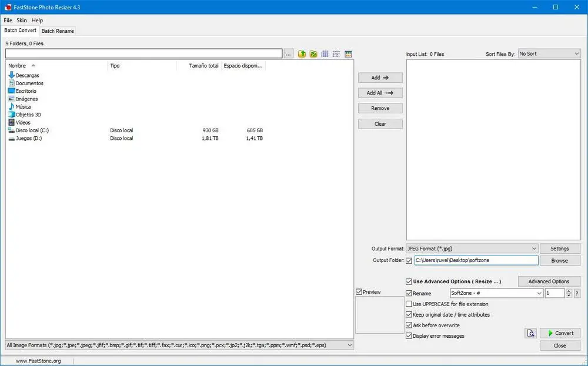Toggle the Output Folder checkbox

(x=409, y=261)
